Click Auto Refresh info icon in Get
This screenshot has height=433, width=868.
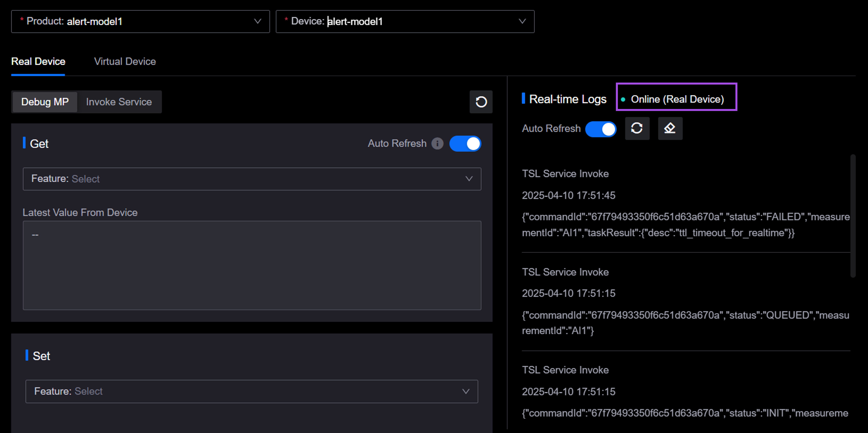click(x=437, y=143)
